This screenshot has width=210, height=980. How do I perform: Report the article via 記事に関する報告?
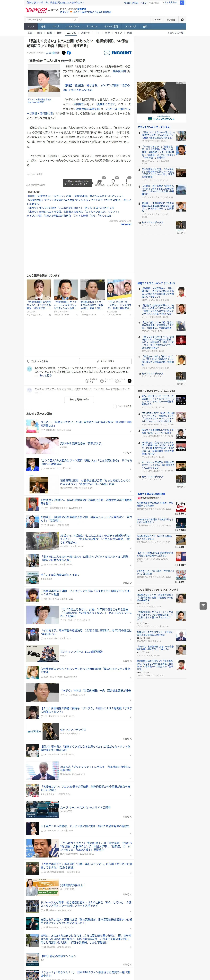(36, 185)
